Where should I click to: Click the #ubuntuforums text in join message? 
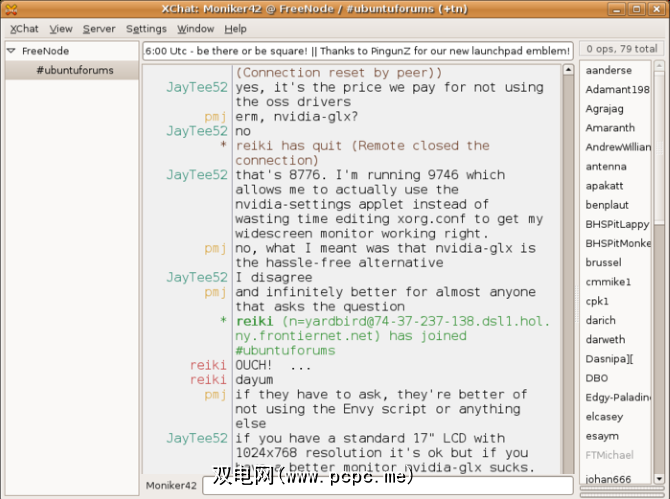coord(285,350)
